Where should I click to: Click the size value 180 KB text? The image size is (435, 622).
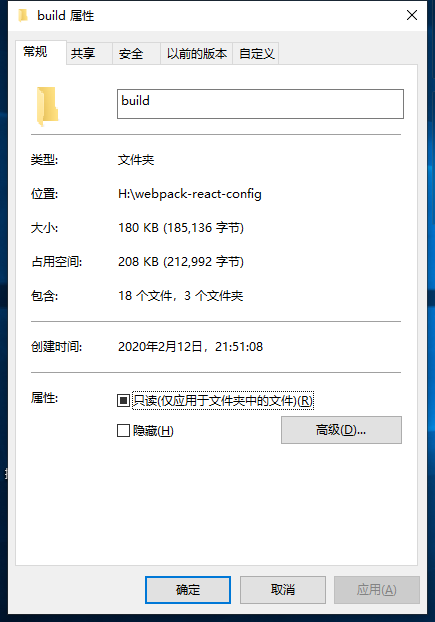[x=138, y=228]
